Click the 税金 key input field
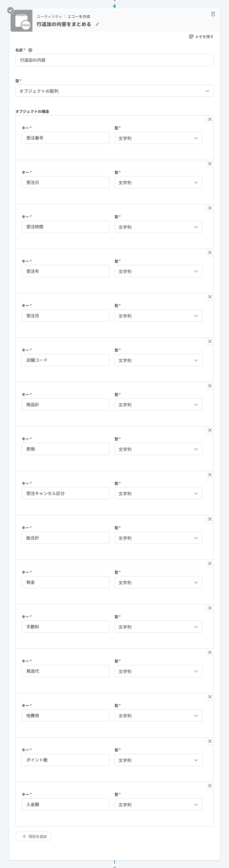The height and width of the screenshot is (868, 229). click(x=66, y=582)
